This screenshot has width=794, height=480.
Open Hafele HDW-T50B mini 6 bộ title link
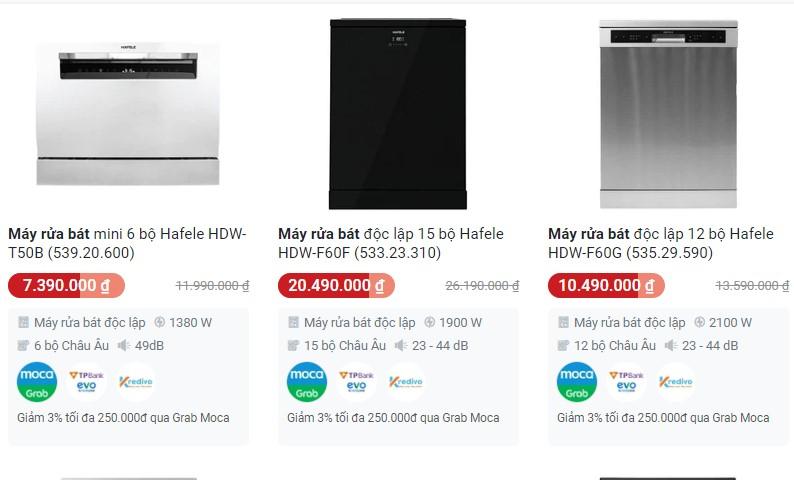127,243
